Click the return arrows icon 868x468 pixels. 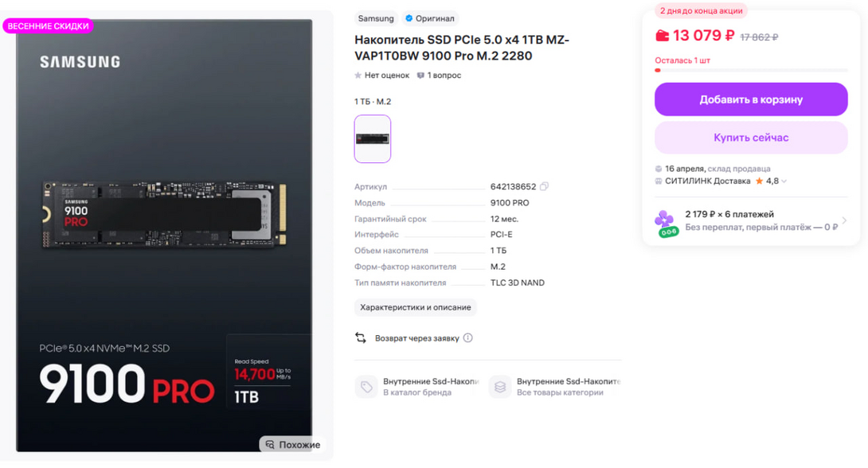point(361,338)
